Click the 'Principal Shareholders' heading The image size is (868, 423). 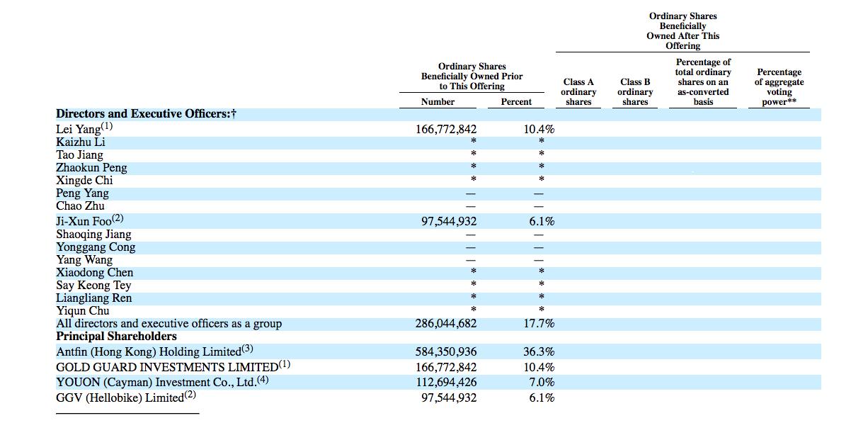[117, 336]
